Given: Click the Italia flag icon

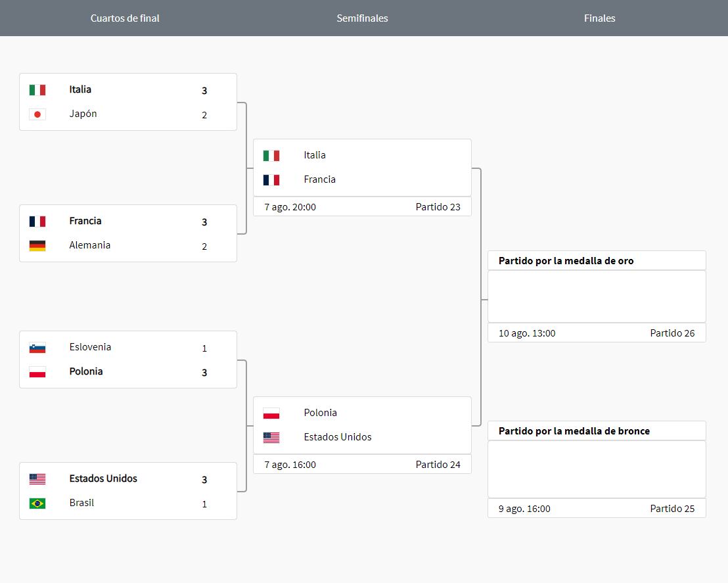Looking at the screenshot, I should [37, 89].
